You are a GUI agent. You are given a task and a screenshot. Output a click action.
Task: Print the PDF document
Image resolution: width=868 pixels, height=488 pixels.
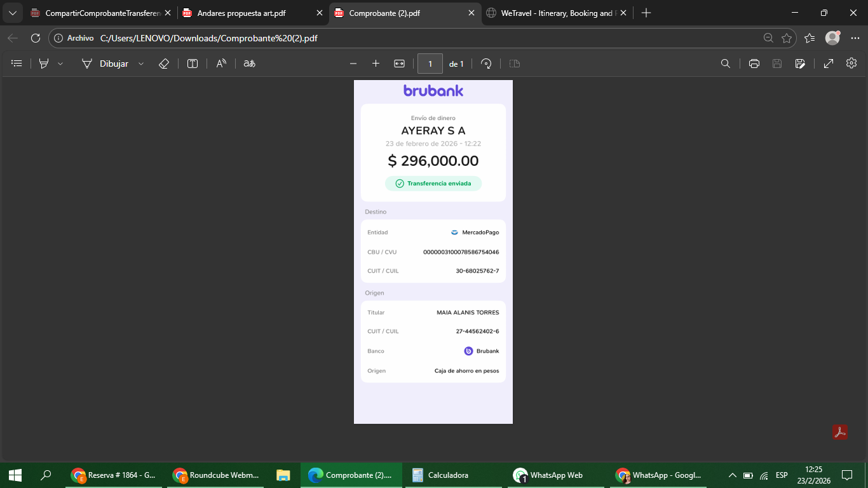click(754, 64)
